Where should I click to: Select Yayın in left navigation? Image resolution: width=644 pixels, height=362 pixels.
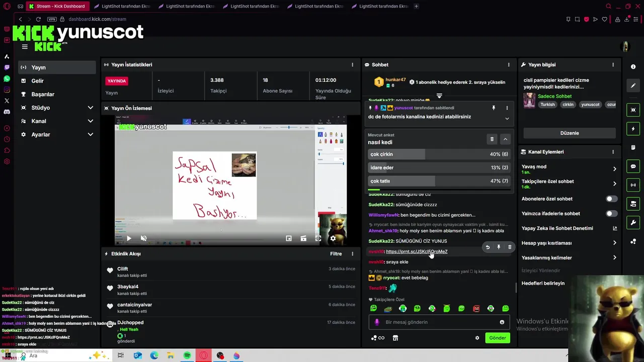(57, 67)
